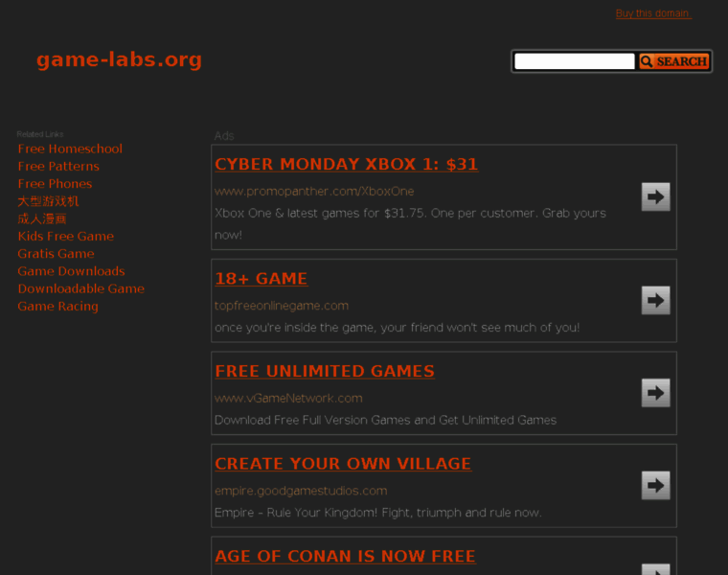Image resolution: width=728 pixels, height=575 pixels.
Task: Open the game-labs.org site title
Action: coord(120,60)
